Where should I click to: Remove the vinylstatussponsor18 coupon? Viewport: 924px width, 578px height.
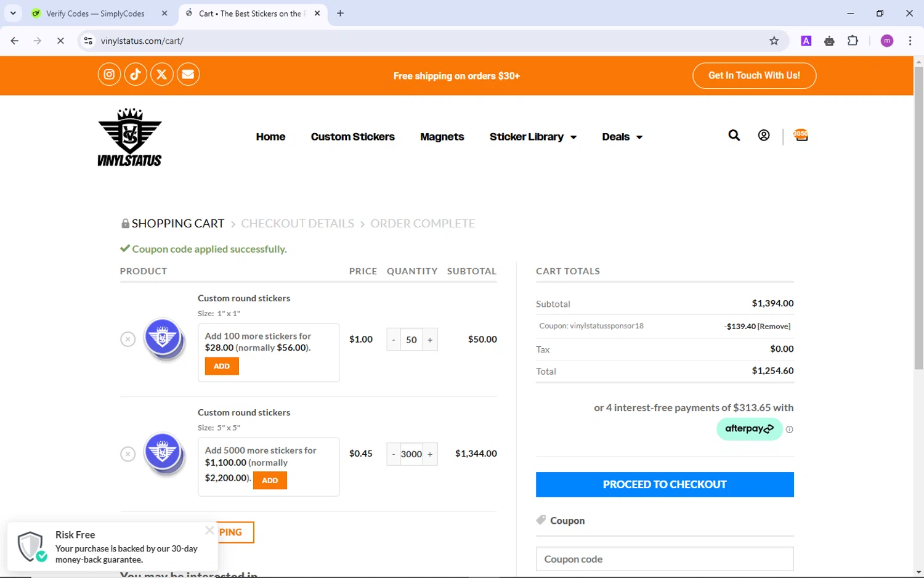tap(774, 327)
